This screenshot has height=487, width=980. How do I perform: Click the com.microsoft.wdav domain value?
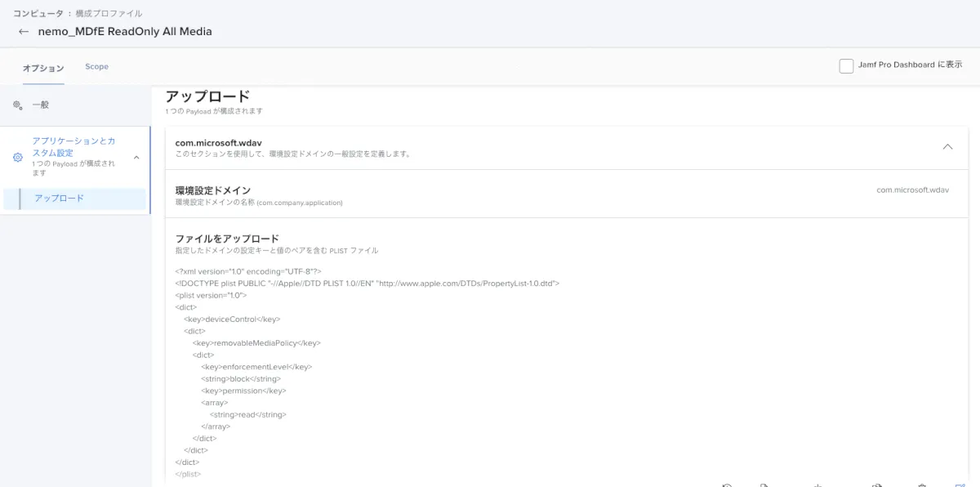pos(913,190)
